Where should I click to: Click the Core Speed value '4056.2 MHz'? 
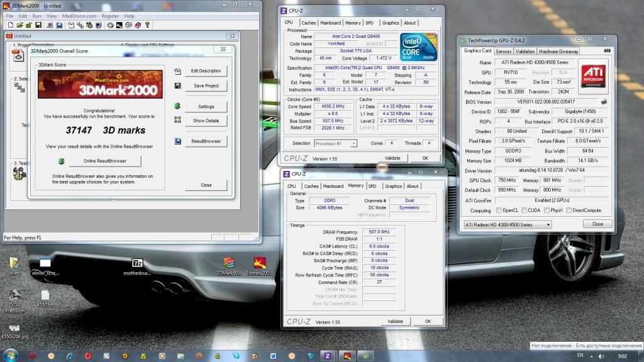pos(333,106)
